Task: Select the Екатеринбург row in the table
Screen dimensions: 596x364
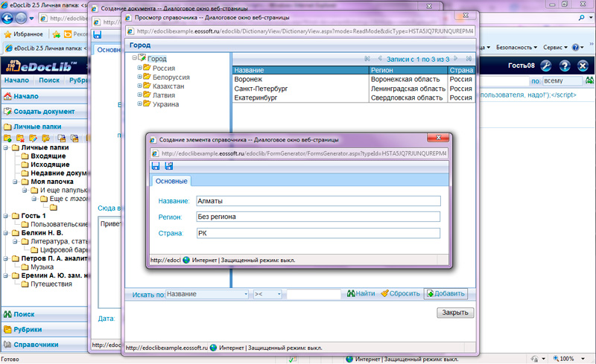Action: pos(353,98)
